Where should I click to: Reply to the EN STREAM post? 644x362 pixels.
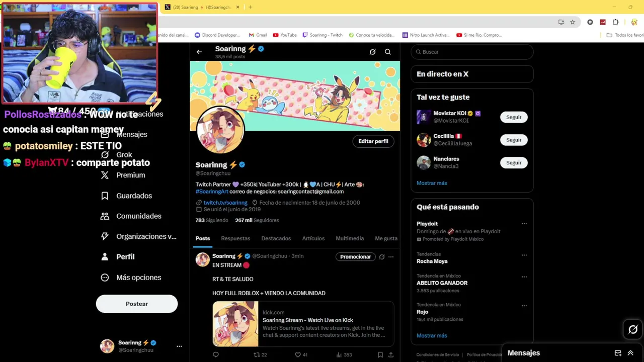(x=216, y=355)
